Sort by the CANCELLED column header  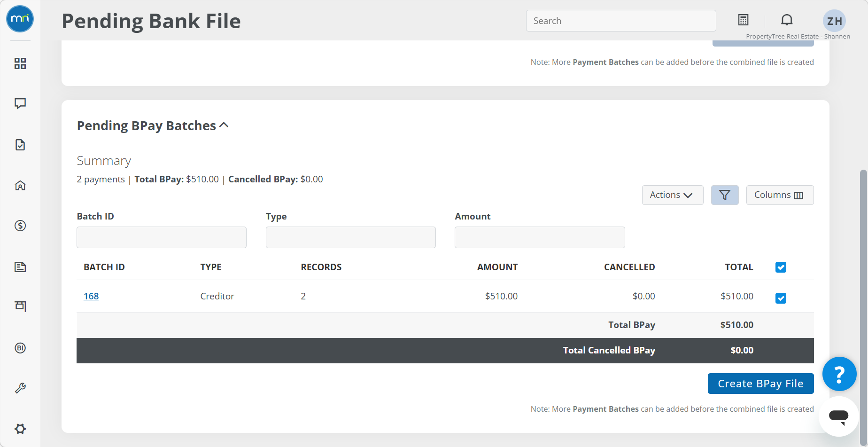click(x=629, y=267)
